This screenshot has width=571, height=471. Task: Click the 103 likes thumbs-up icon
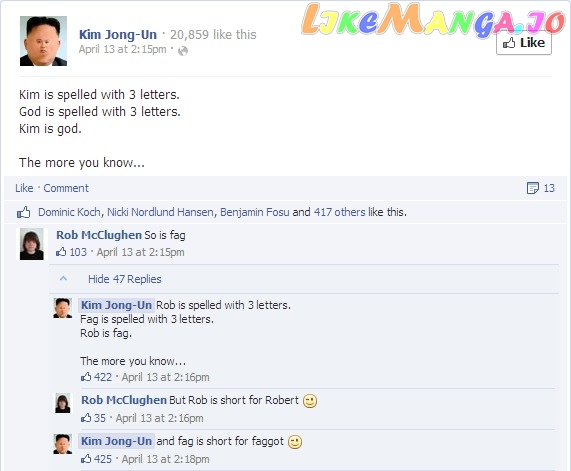pos(61,252)
